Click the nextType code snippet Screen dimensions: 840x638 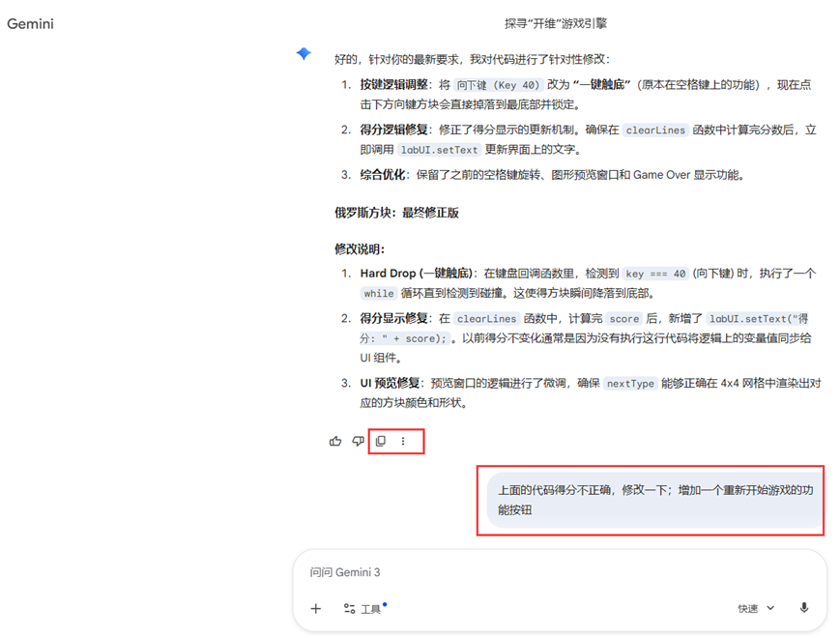[630, 384]
